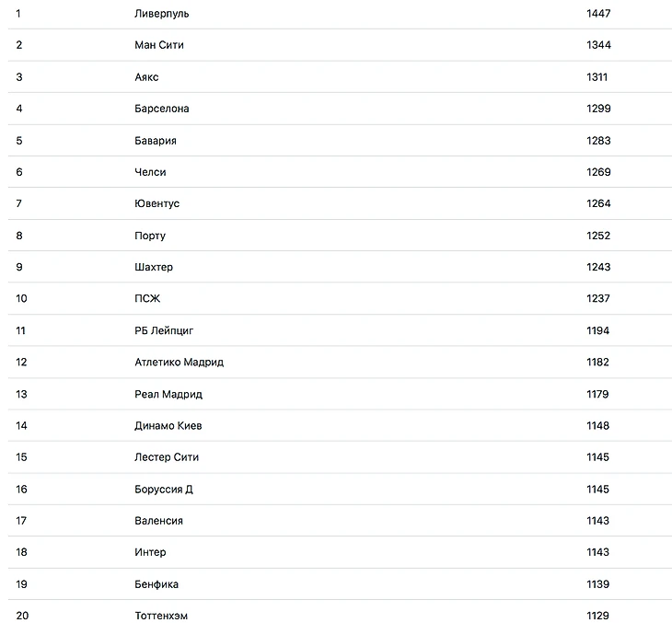Screen dimensions: 672x623
Task: Select Челси in the ranking
Action: pos(150,172)
